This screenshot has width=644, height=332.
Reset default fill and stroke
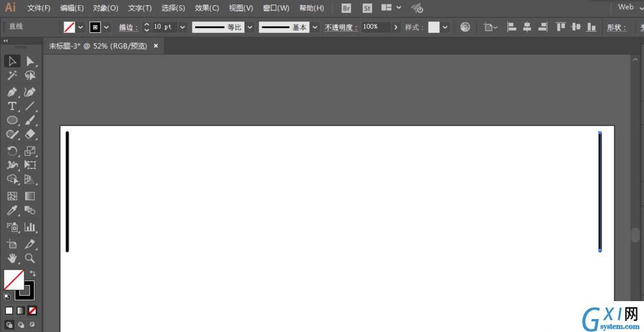click(7, 297)
